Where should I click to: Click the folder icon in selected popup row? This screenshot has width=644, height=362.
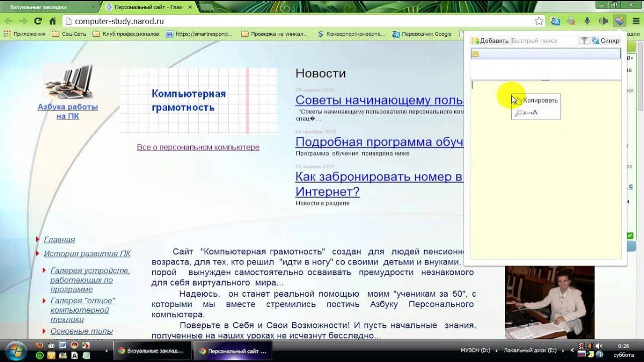point(475,54)
